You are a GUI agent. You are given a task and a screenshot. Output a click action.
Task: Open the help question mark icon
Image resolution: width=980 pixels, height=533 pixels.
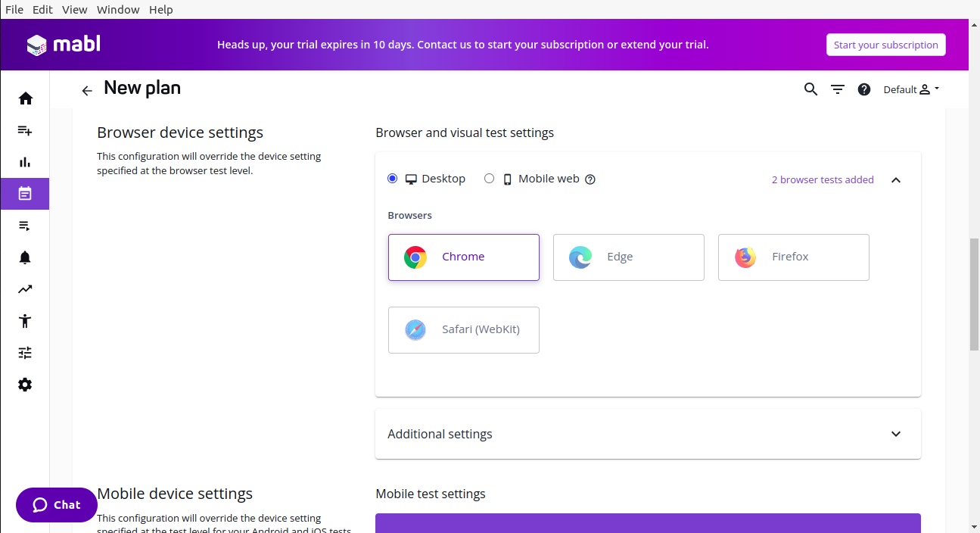pos(863,89)
